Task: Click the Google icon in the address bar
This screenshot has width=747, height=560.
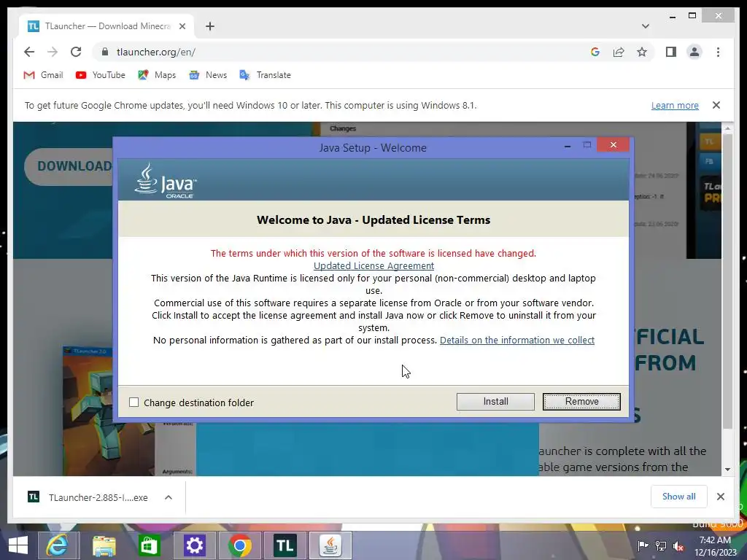Action: 595,52
